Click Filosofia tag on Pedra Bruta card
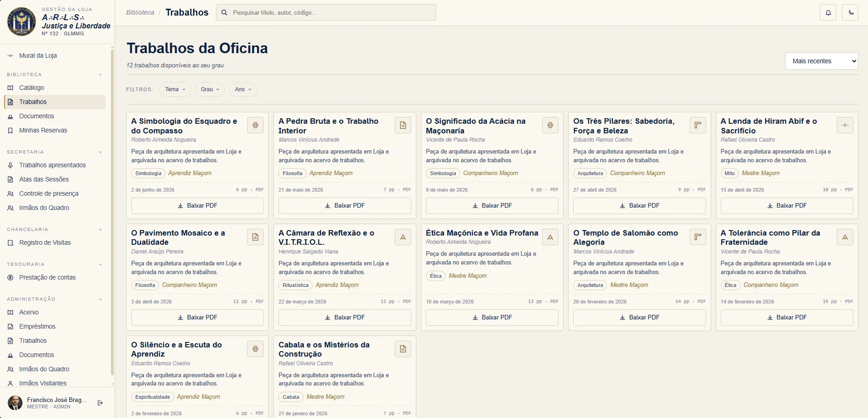Viewport: 868px width, 418px height. [293, 173]
